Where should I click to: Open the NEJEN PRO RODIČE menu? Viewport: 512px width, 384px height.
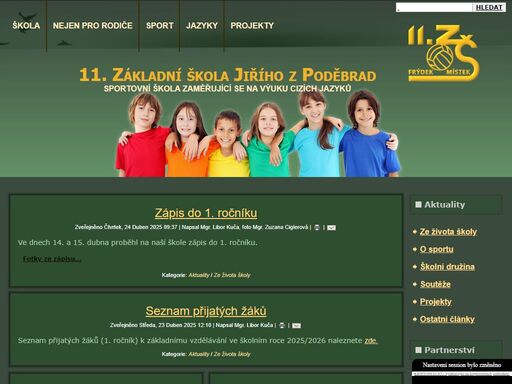[x=92, y=26]
